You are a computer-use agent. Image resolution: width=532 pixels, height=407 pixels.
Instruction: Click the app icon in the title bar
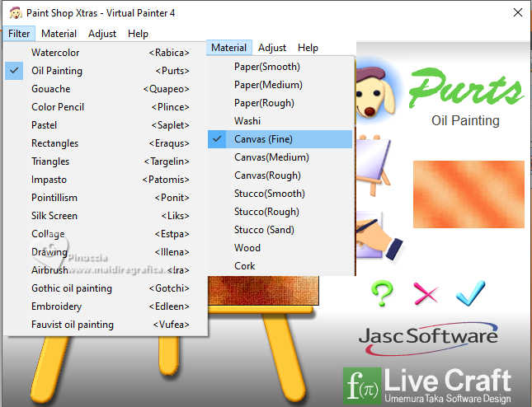tap(16, 13)
